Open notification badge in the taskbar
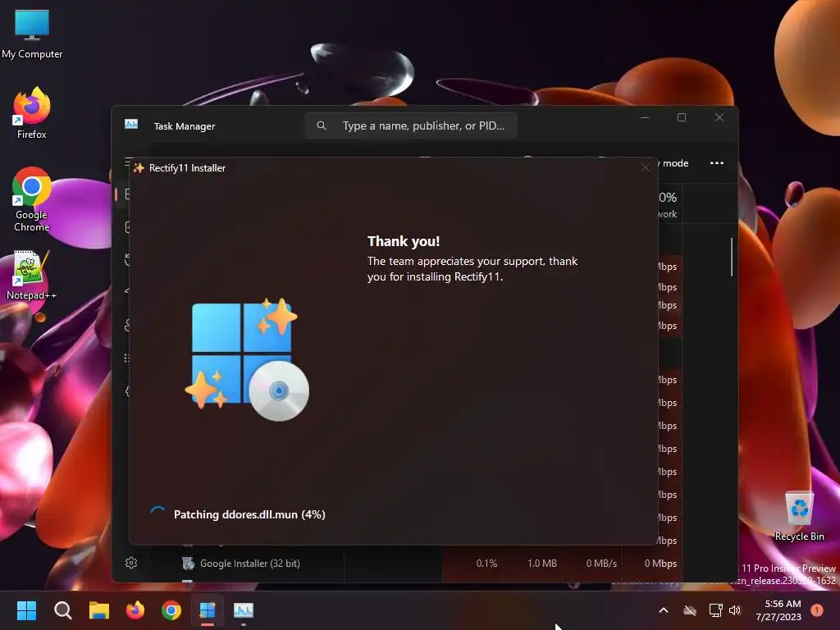Screen dimensions: 840x630 point(817,609)
